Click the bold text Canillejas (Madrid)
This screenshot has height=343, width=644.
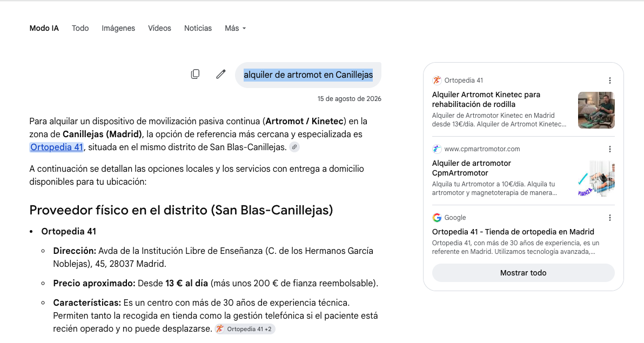[102, 134]
